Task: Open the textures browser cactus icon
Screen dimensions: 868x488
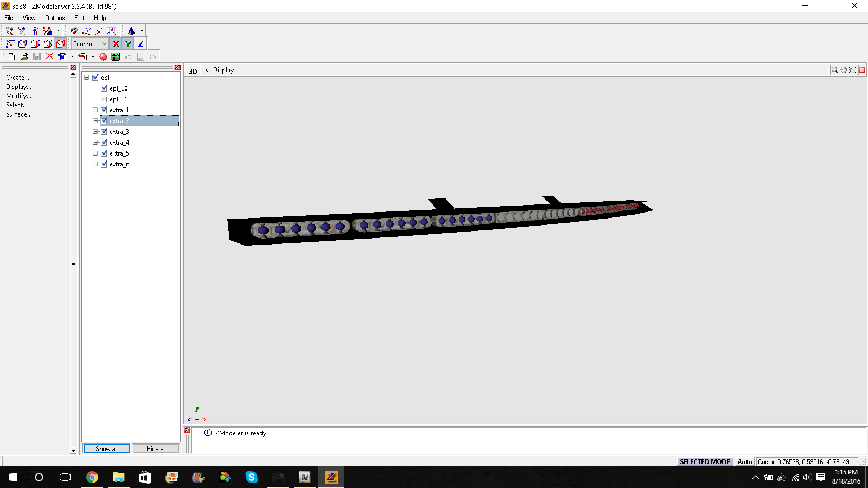Action: (116, 57)
